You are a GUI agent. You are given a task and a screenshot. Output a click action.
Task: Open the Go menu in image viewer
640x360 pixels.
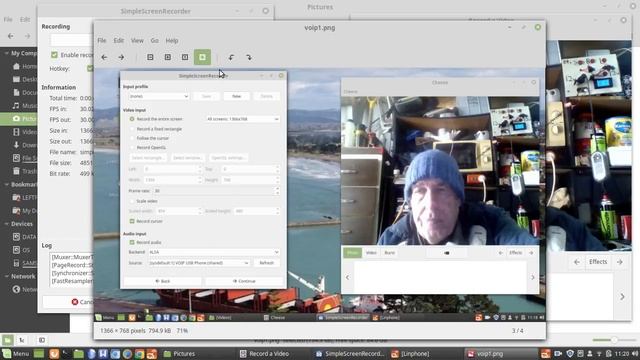(x=154, y=40)
